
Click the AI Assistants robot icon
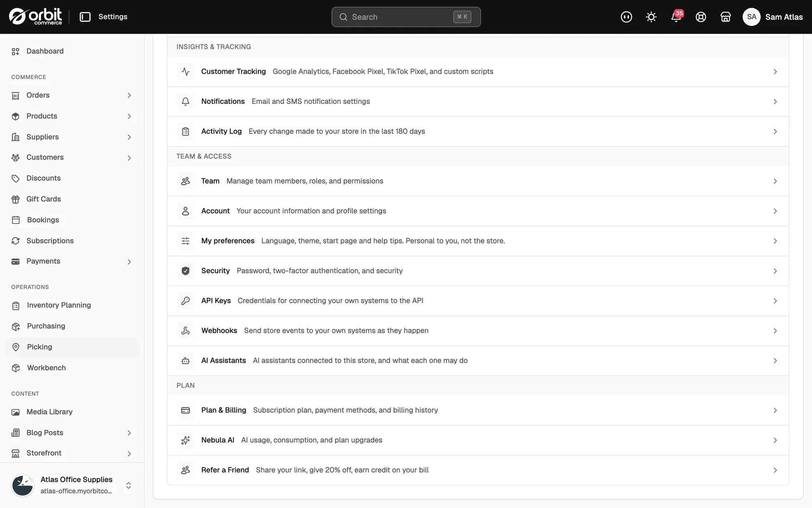(x=186, y=360)
